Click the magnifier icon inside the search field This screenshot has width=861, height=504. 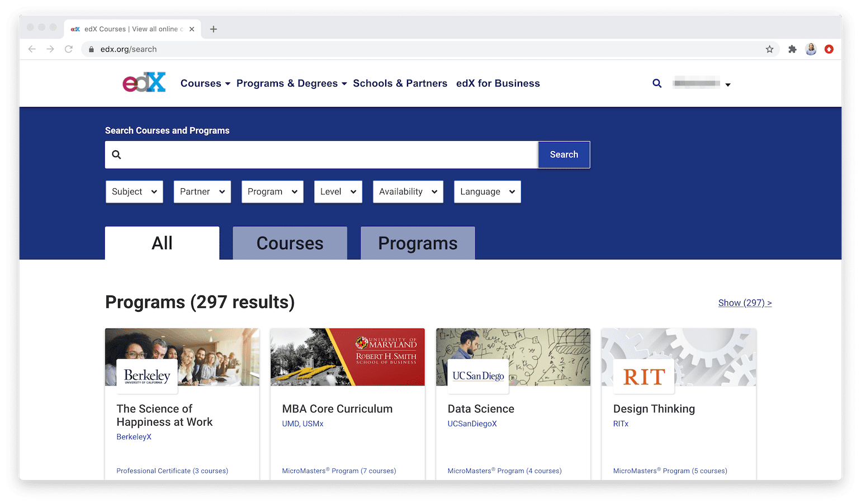click(x=116, y=154)
